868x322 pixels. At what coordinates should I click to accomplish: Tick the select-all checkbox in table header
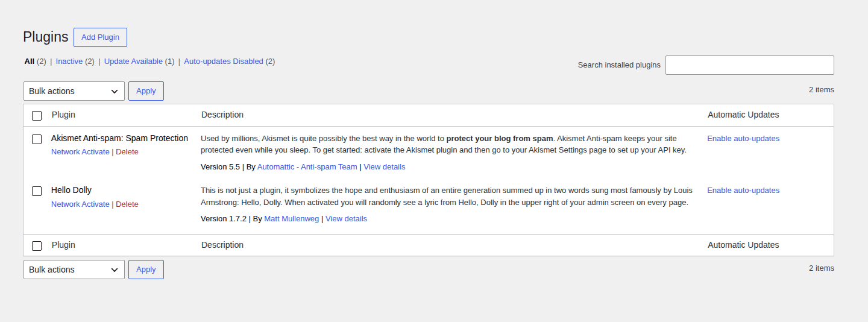click(x=37, y=115)
